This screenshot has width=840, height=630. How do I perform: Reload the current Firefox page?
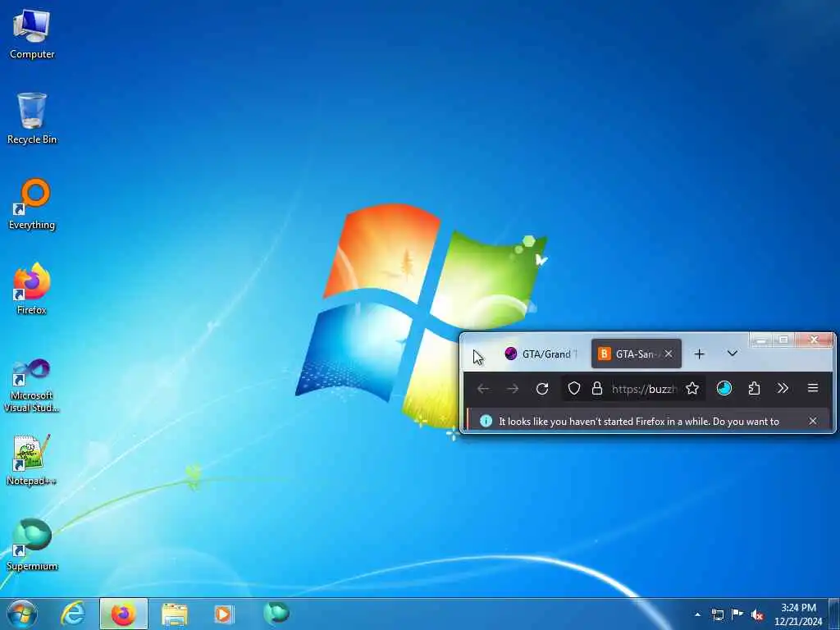click(x=542, y=388)
